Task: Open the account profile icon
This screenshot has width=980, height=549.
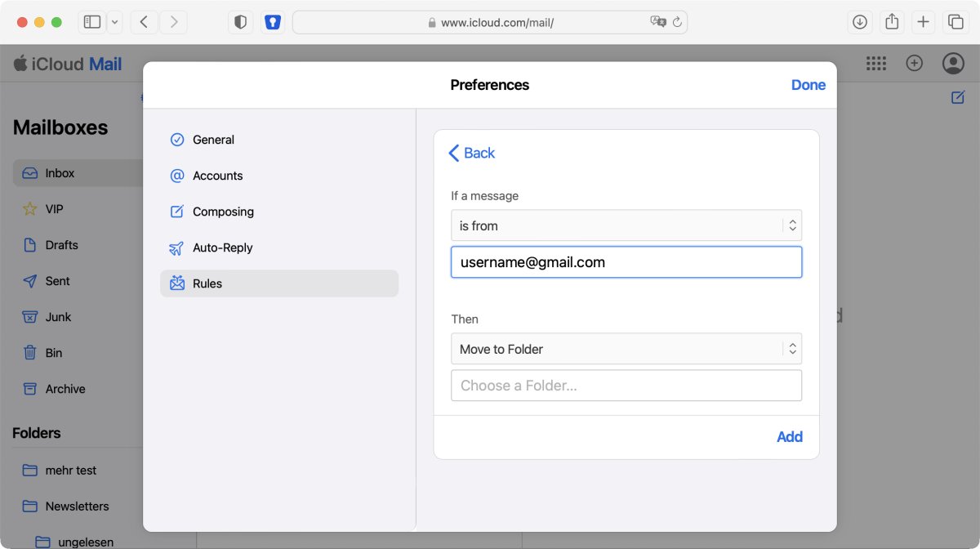Action: pyautogui.click(x=953, y=64)
